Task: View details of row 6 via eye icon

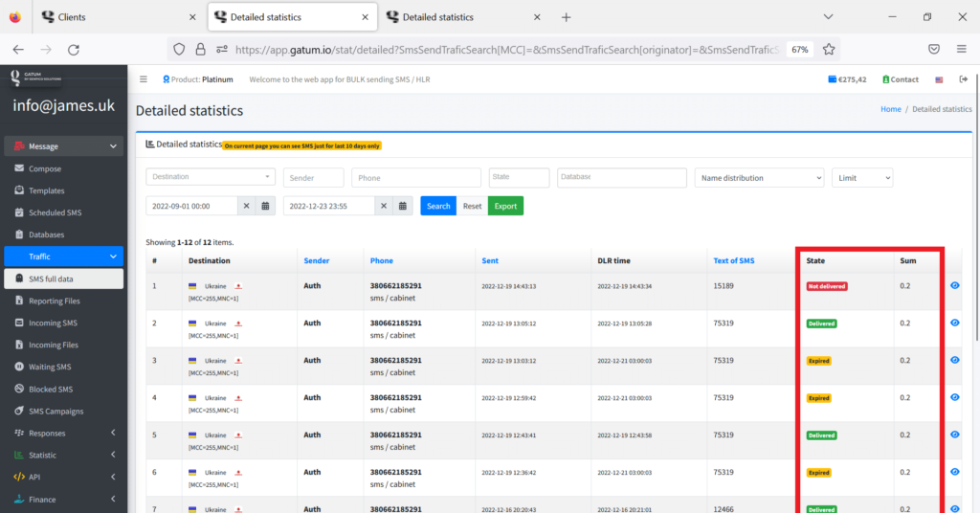Action: [954, 472]
